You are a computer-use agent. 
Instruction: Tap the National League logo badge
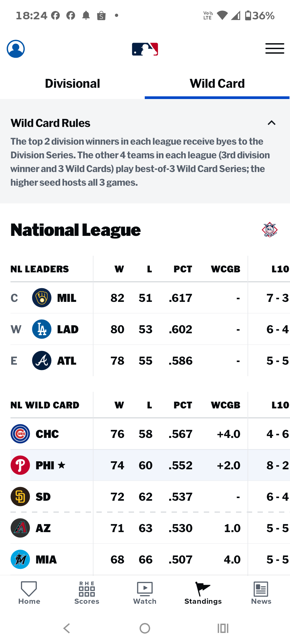point(270,230)
